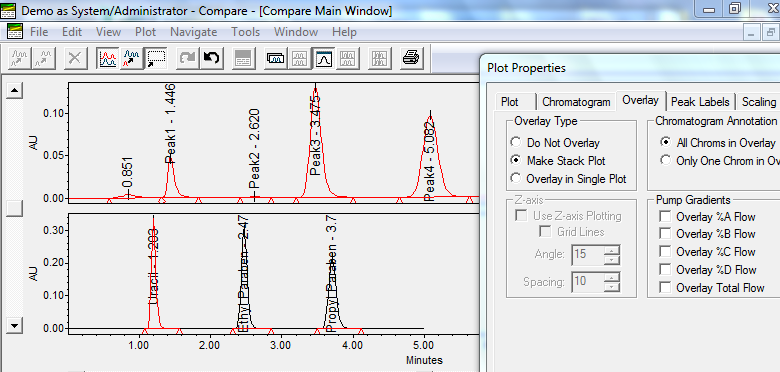The width and height of the screenshot is (780, 372).
Task: Click the cascaded chromatogram windows icon
Action: coord(276,58)
